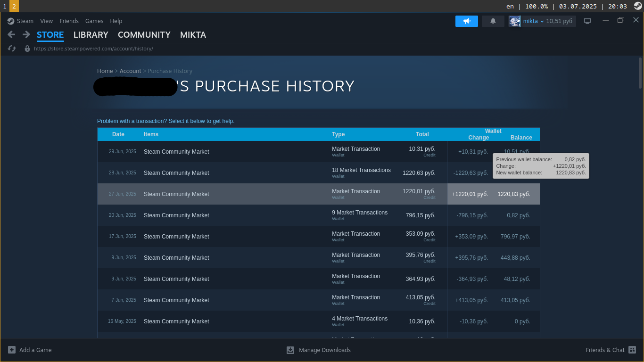Click the padlock icon beside URL
This screenshot has height=362, width=644.
pyautogui.click(x=27, y=49)
